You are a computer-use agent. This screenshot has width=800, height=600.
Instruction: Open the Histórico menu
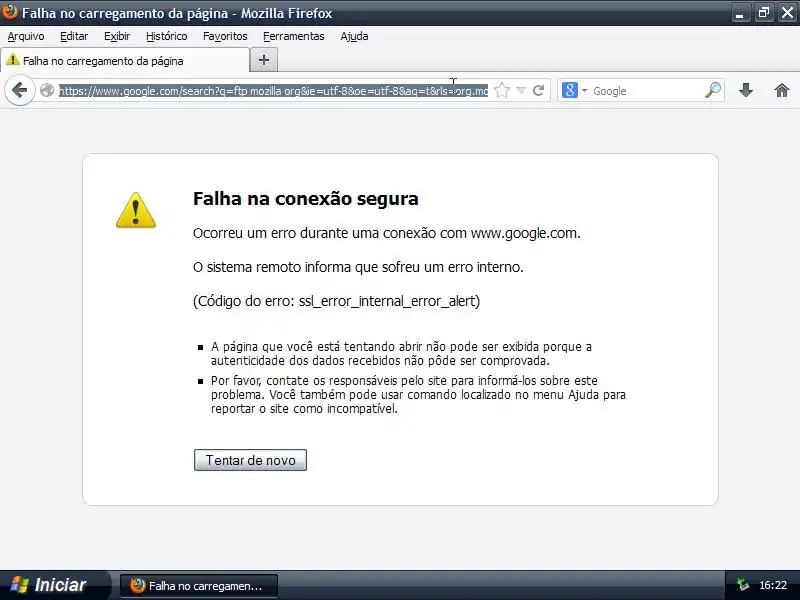167,36
